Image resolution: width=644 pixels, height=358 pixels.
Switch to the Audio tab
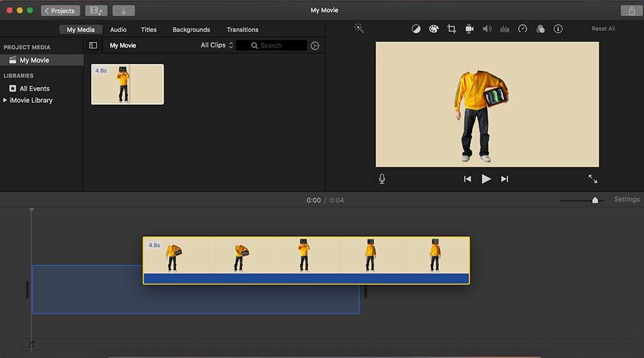point(118,30)
